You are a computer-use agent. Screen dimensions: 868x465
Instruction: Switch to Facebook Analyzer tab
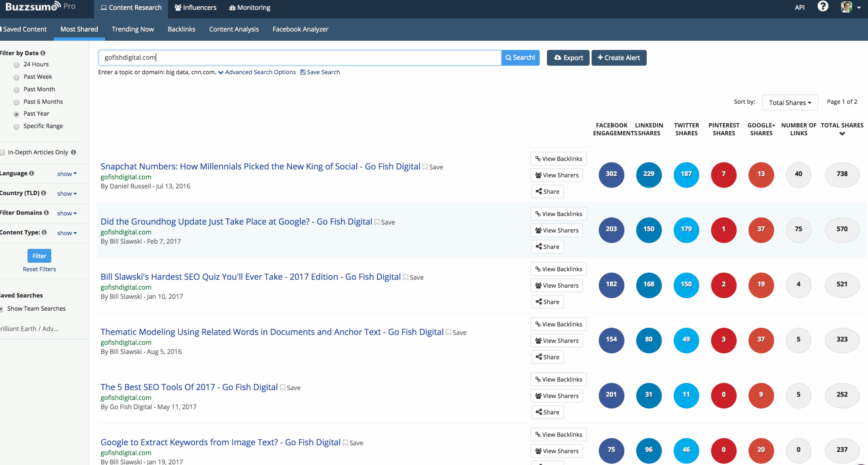click(300, 29)
